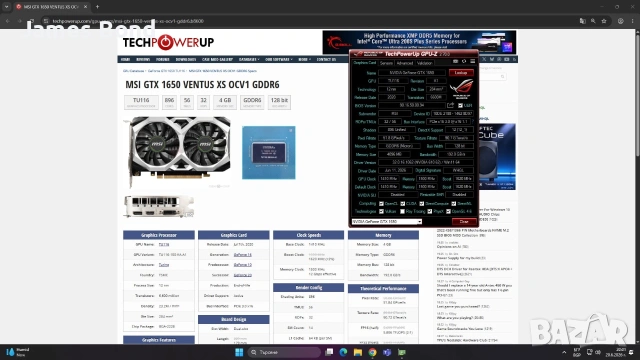Toggle the UEFI checkbox in GPU-Z
The image size is (640, 360).
point(460,105)
